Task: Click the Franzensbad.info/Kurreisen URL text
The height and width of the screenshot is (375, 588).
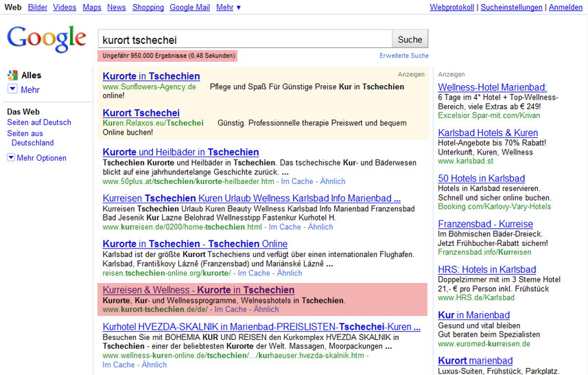Action: coord(484,252)
